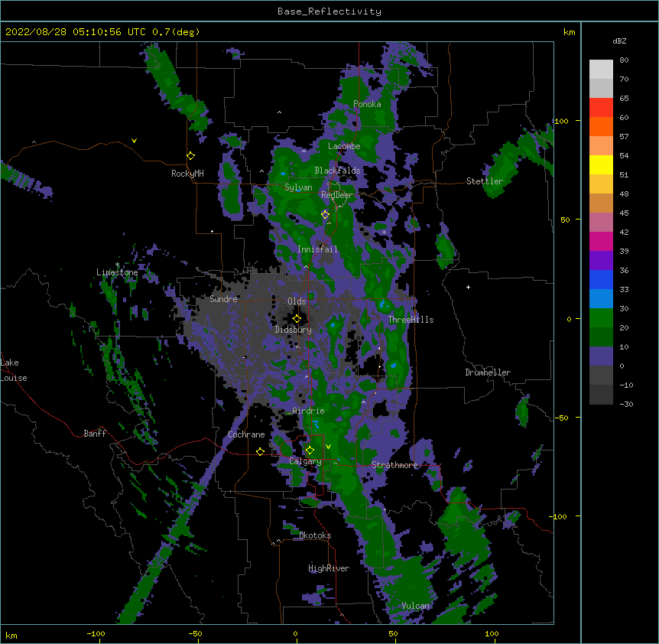Click the Banff label

[x=95, y=434]
